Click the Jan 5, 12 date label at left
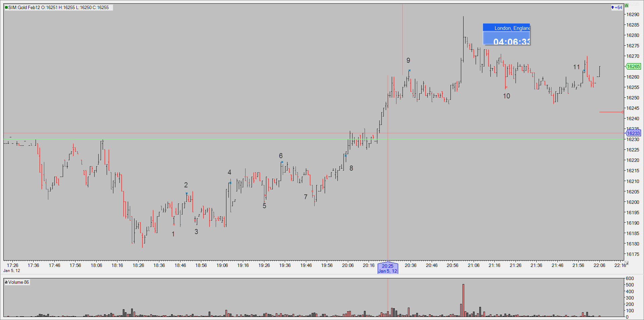 point(12,271)
